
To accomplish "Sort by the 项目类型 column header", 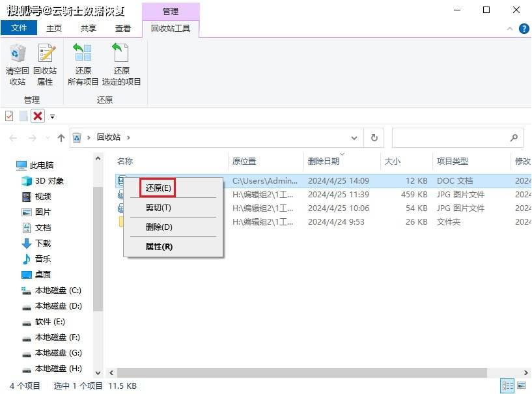I will click(453, 162).
